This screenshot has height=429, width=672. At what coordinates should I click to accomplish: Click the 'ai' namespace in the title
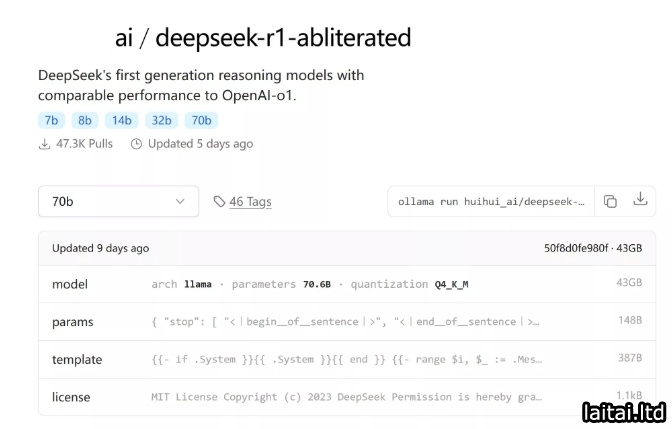click(124, 38)
